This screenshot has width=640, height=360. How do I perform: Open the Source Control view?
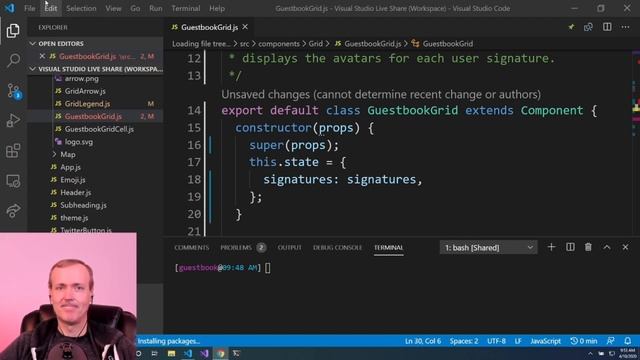click(x=13, y=91)
